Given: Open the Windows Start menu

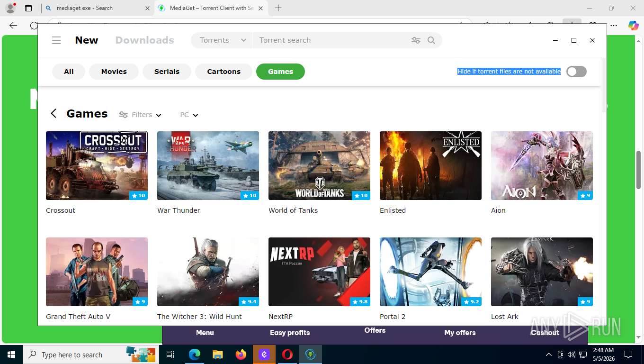Looking at the screenshot, I should coord(11,355).
